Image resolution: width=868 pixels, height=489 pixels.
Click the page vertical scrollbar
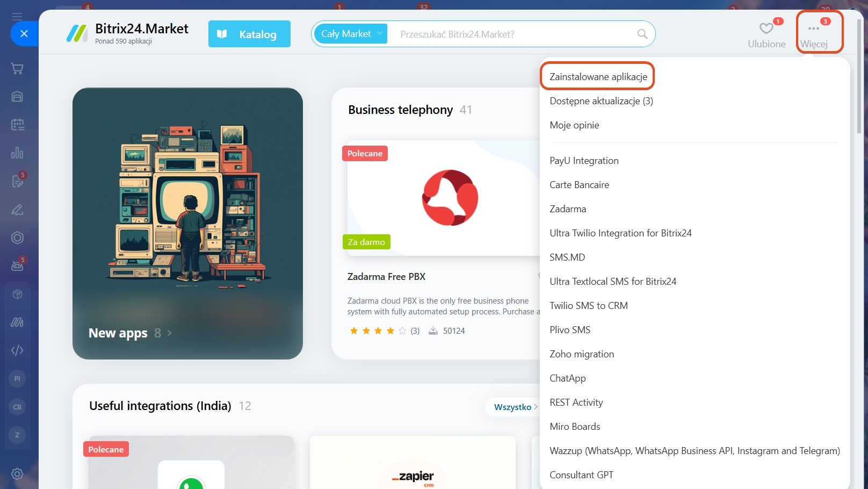(859, 75)
